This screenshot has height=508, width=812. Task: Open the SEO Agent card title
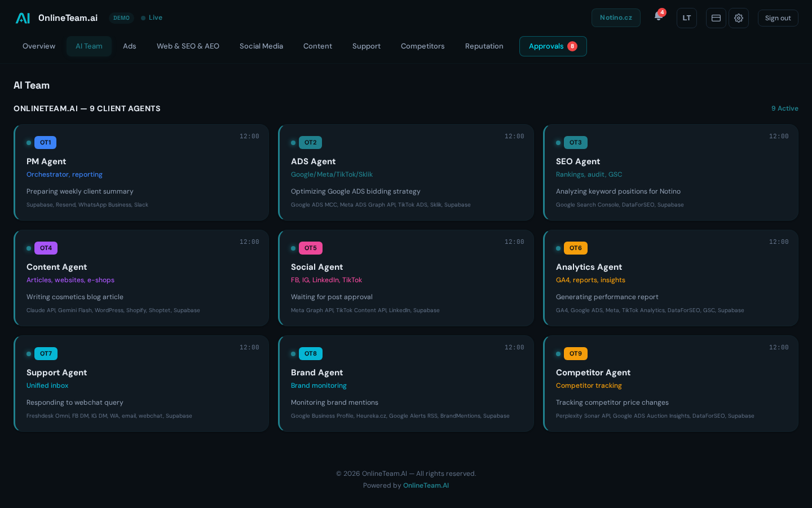click(578, 161)
